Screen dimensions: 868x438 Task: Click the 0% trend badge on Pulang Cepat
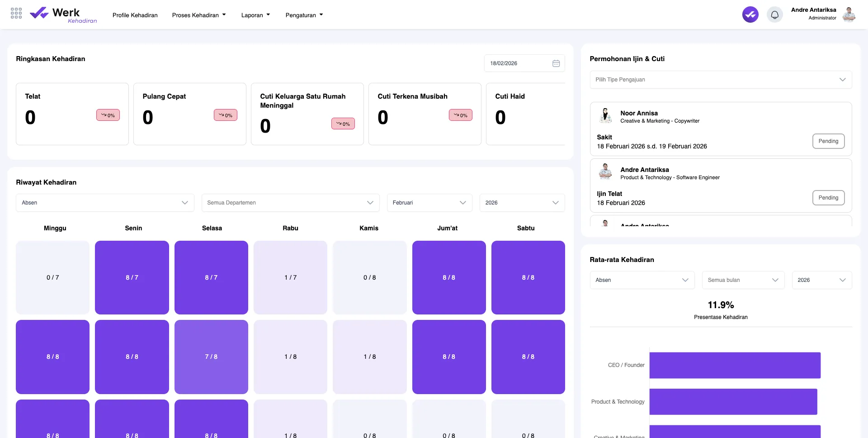pos(226,115)
